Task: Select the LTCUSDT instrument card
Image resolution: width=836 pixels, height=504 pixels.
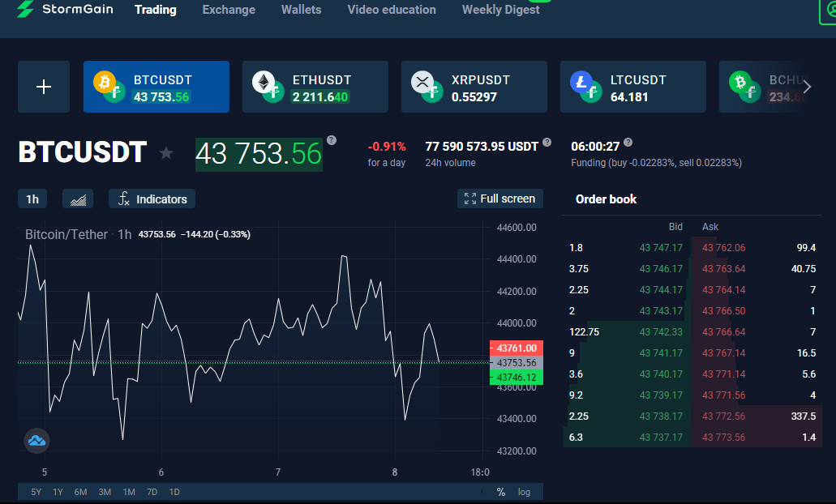Action: [632, 87]
